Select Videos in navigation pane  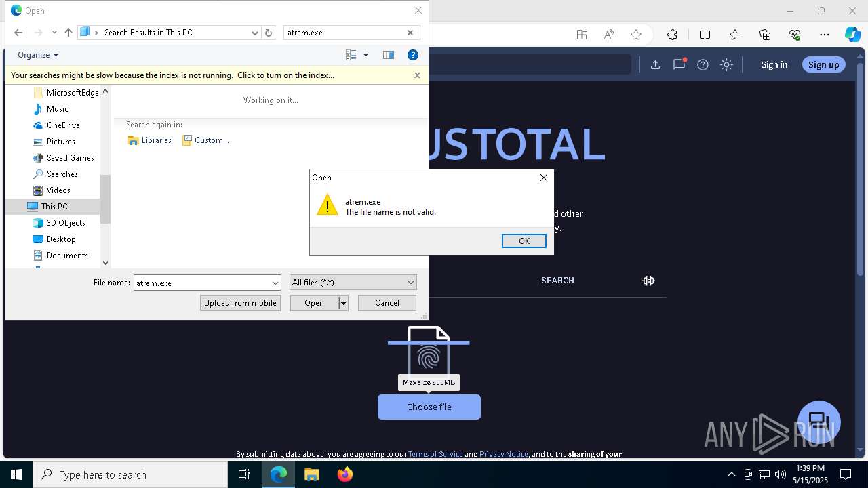[52, 190]
